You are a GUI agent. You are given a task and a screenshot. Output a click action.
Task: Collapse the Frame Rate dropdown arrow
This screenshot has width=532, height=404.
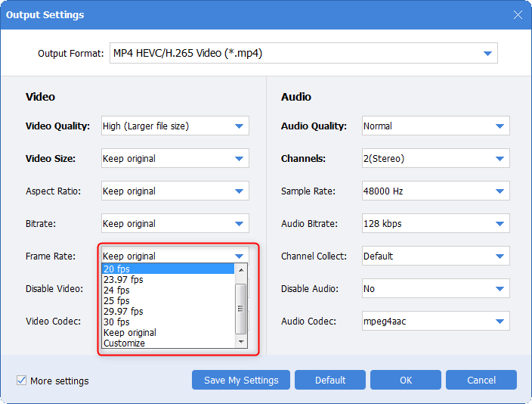tap(240, 256)
